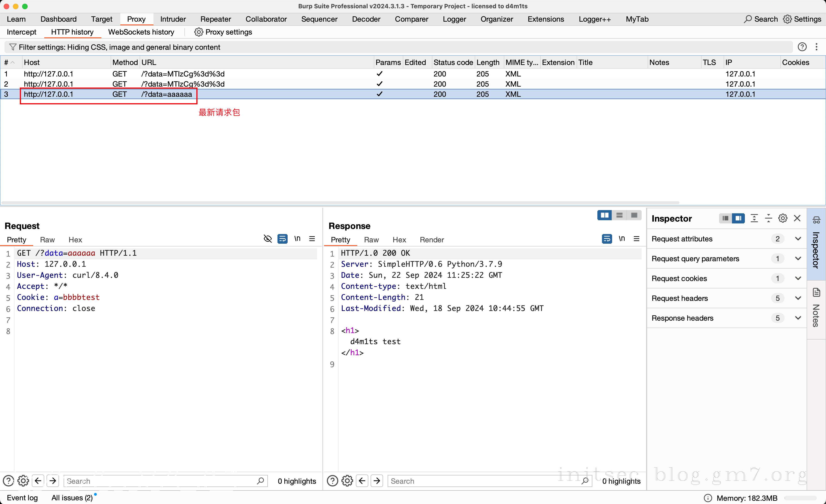Open the filter bar help icon
The height and width of the screenshot is (504, 826).
pyautogui.click(x=802, y=47)
